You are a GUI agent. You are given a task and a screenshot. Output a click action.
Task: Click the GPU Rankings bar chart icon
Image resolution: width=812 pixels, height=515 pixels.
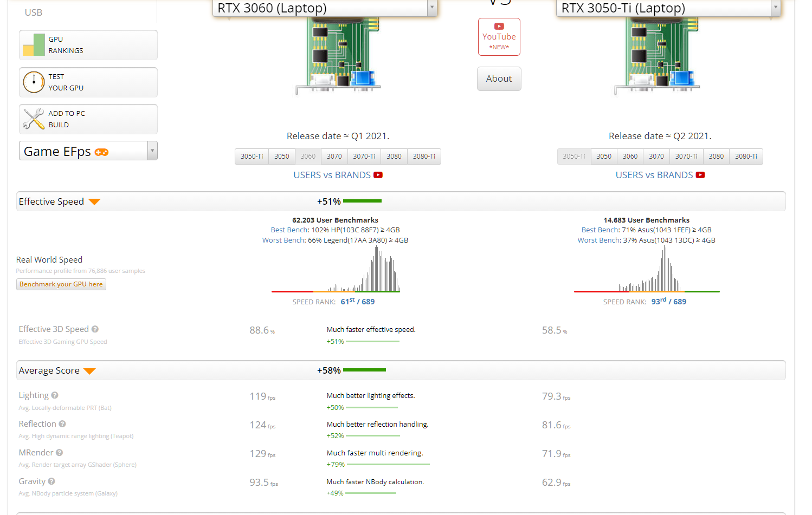[x=34, y=45]
